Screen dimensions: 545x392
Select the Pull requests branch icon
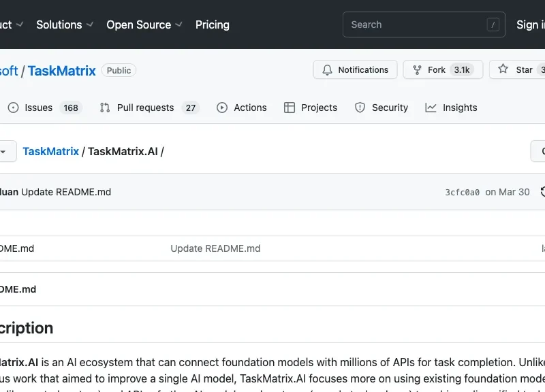(x=105, y=108)
